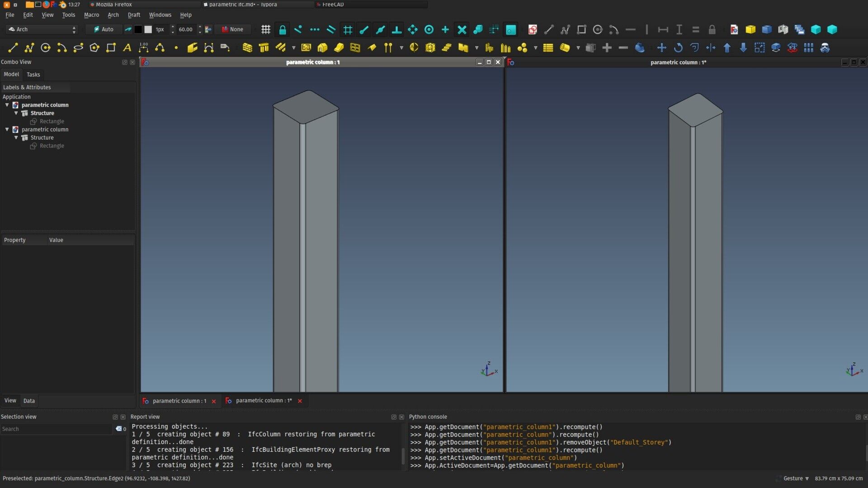Click the Arch Wall tool icon
The height and width of the screenshot is (488, 868).
pyautogui.click(x=247, y=48)
